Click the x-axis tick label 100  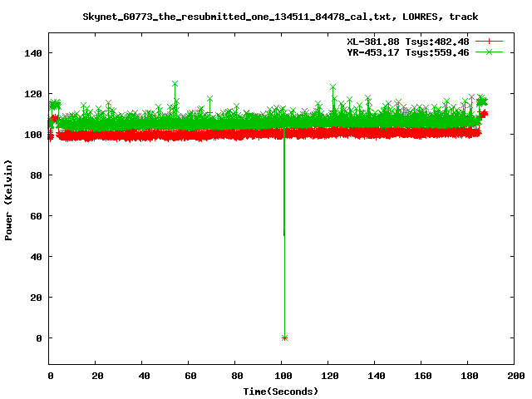coord(283,376)
